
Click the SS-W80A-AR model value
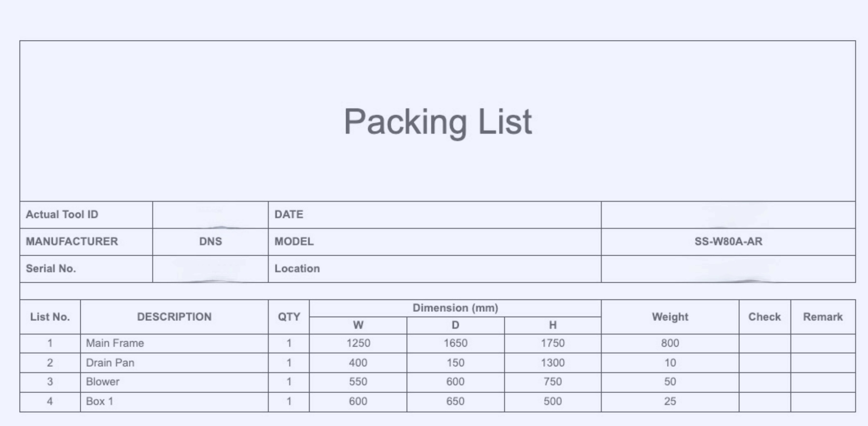click(728, 241)
